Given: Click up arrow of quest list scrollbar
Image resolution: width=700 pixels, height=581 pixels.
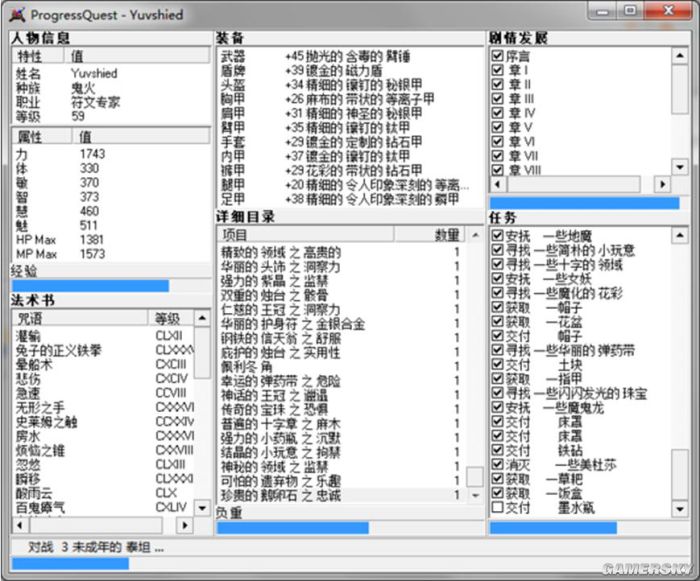Looking at the screenshot, I should coord(679,235).
